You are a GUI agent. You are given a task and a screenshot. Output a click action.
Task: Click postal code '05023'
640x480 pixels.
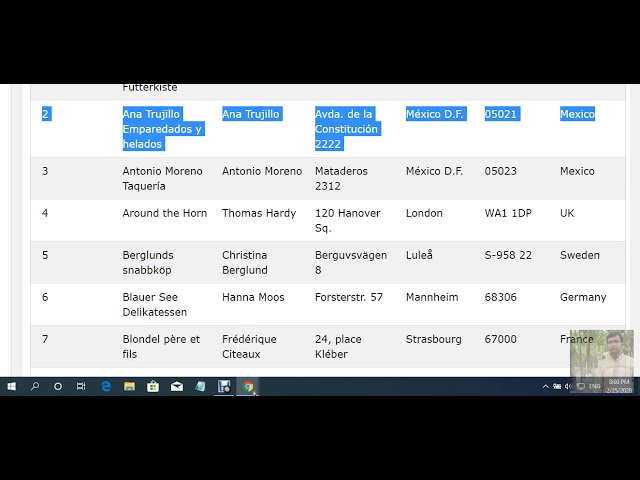click(500, 171)
